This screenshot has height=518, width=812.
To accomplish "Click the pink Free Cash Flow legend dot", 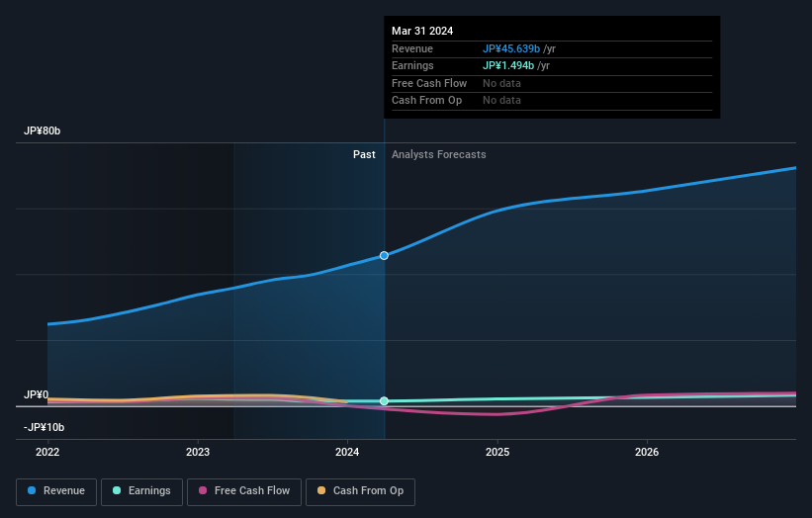I will tap(203, 490).
